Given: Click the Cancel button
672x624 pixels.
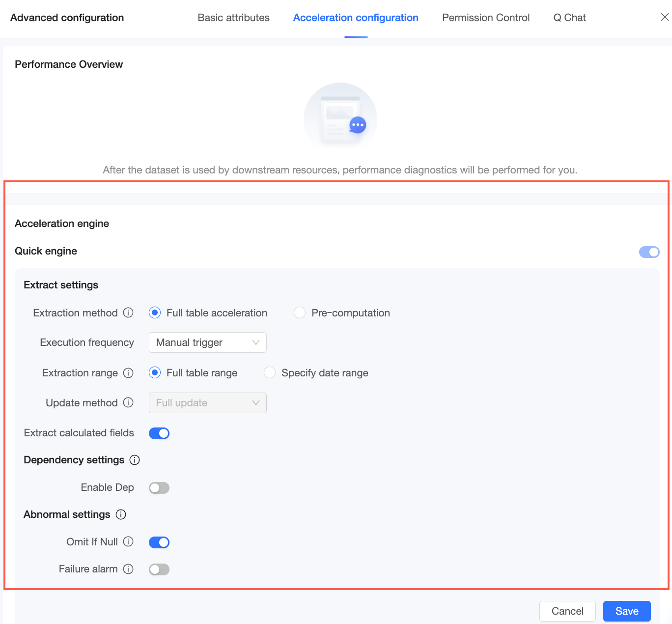Looking at the screenshot, I should click(567, 611).
